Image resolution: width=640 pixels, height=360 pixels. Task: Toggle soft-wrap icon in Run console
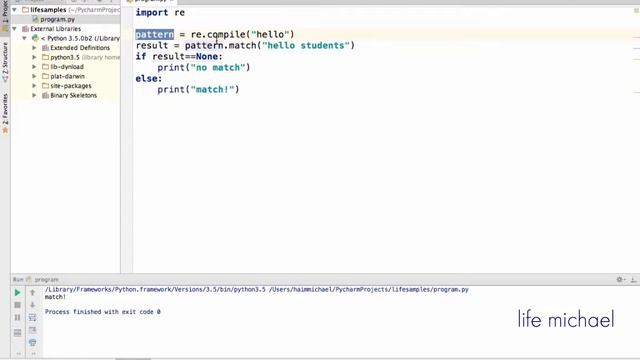33,317
